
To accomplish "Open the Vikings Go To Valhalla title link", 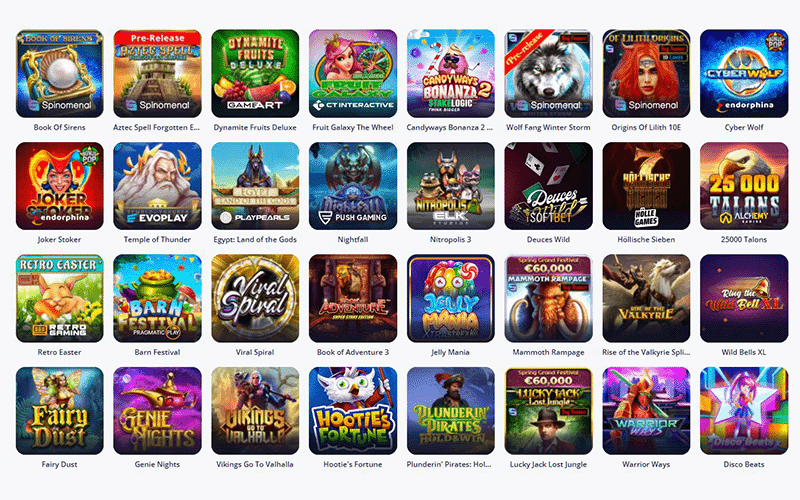I will 255,464.
